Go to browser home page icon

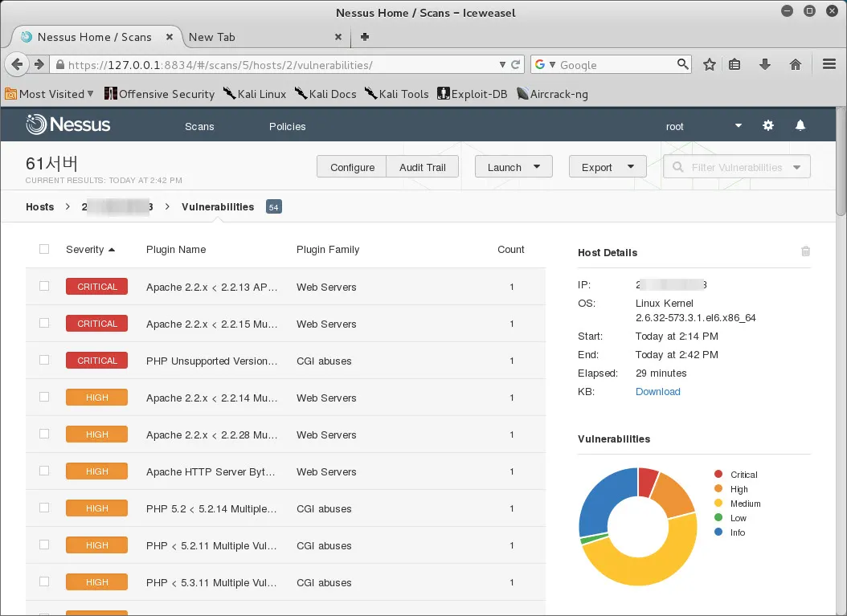coord(796,65)
